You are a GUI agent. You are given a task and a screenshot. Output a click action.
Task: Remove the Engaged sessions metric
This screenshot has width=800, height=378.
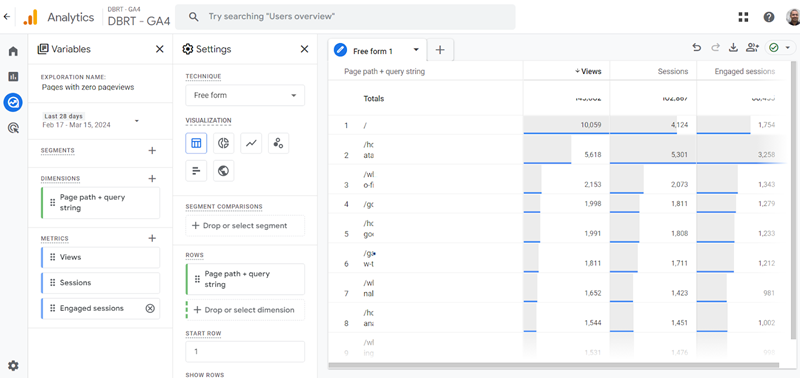click(x=150, y=308)
